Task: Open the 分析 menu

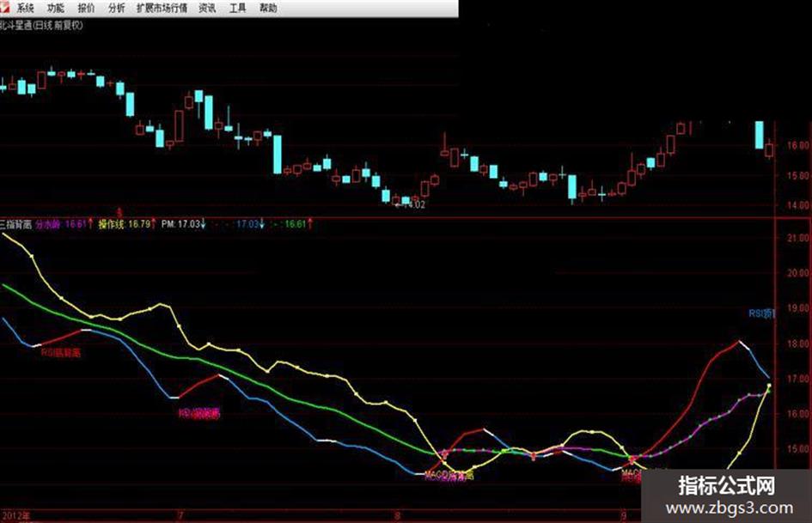Action: [x=117, y=9]
